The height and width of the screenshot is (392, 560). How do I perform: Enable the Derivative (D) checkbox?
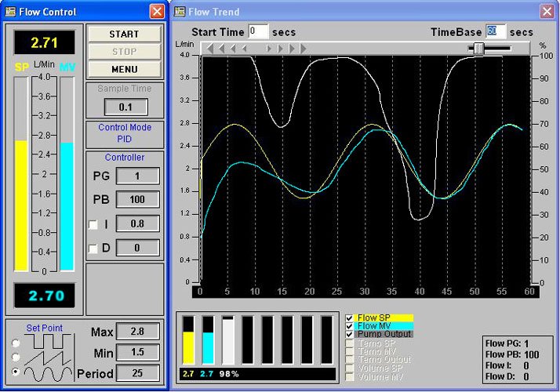(93, 249)
